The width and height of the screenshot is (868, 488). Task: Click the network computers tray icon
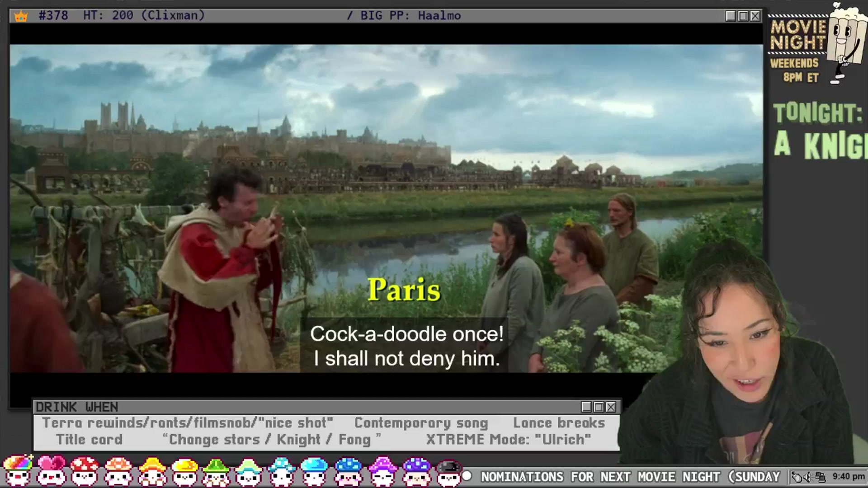click(x=821, y=477)
